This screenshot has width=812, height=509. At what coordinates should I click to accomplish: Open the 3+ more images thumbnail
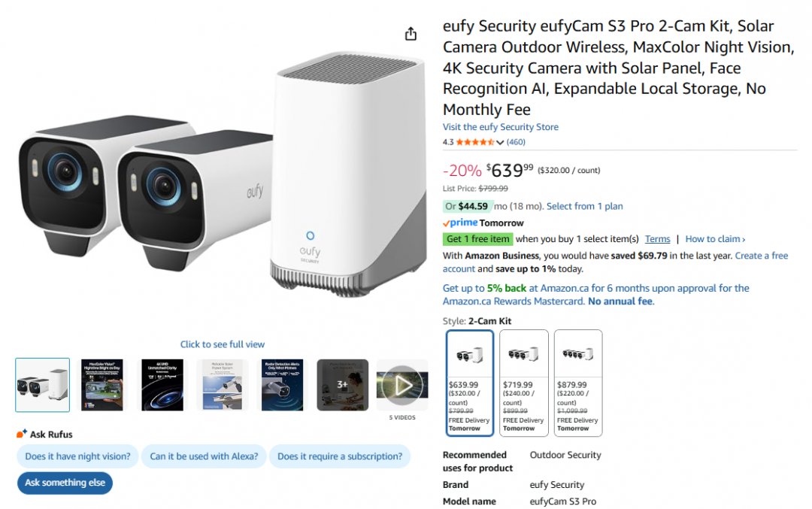click(342, 385)
